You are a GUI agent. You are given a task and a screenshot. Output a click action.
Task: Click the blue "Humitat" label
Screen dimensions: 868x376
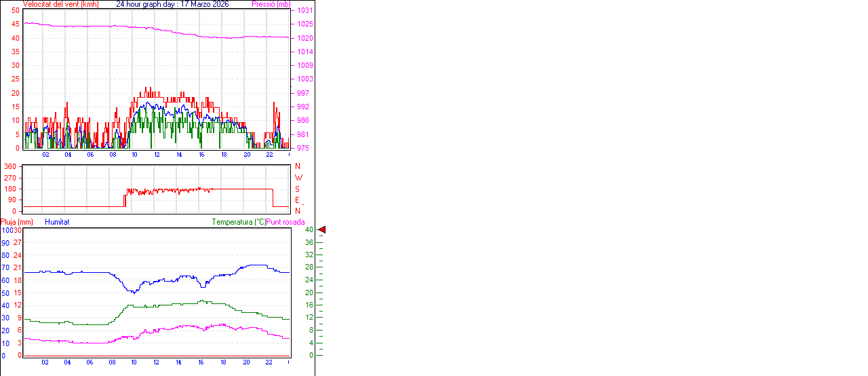(57, 222)
